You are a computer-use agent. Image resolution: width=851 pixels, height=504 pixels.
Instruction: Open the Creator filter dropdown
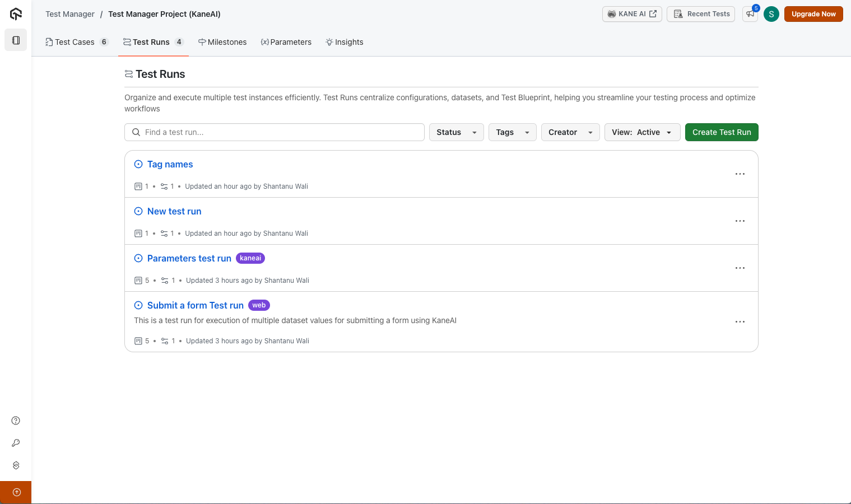[570, 132]
